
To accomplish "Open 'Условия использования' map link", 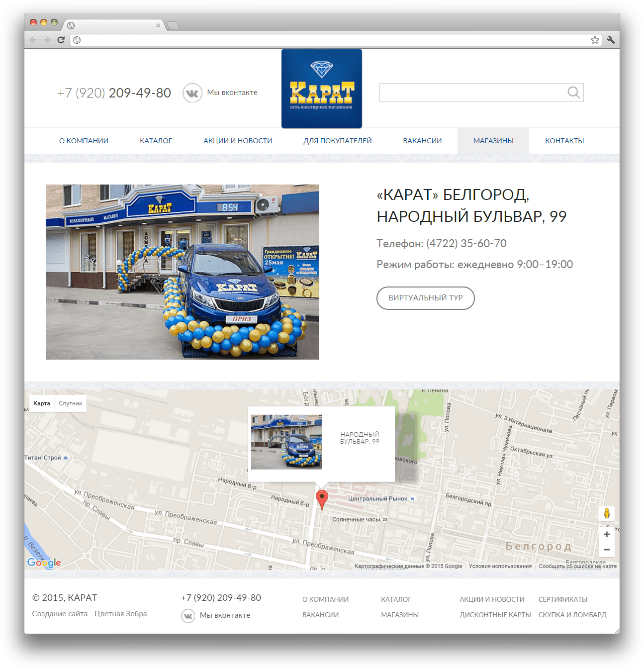I will (500, 566).
